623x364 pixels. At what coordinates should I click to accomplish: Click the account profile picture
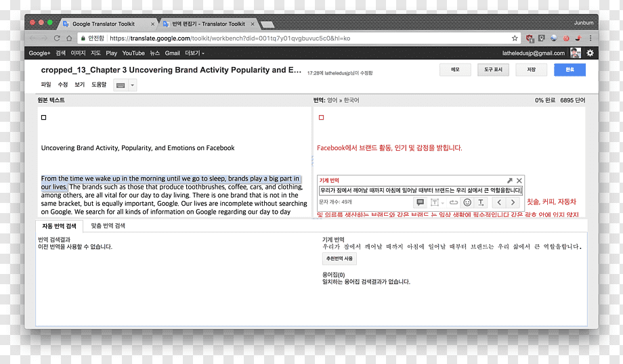click(576, 53)
